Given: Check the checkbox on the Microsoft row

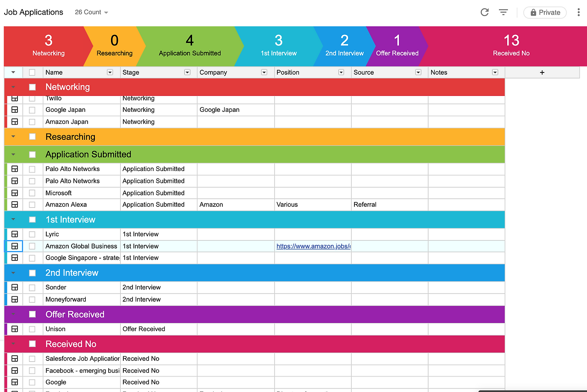Looking at the screenshot, I should tap(32, 193).
